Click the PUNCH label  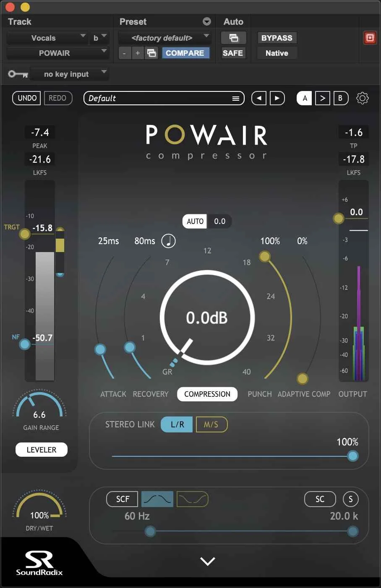tap(260, 394)
